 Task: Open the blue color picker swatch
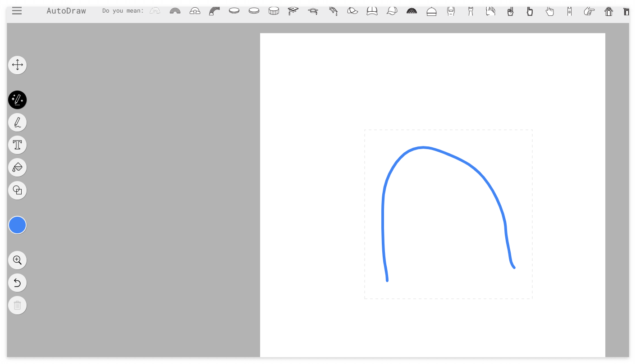(17, 225)
